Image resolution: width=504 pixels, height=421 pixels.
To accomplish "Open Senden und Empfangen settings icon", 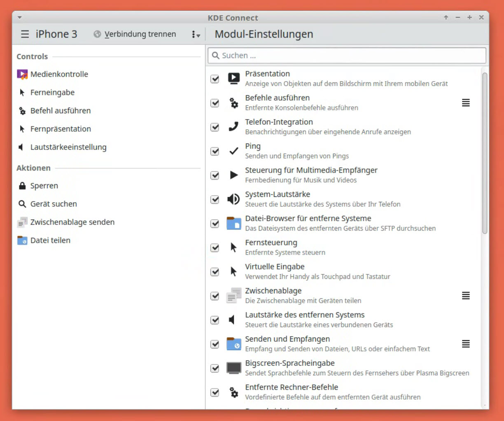I will (x=466, y=344).
